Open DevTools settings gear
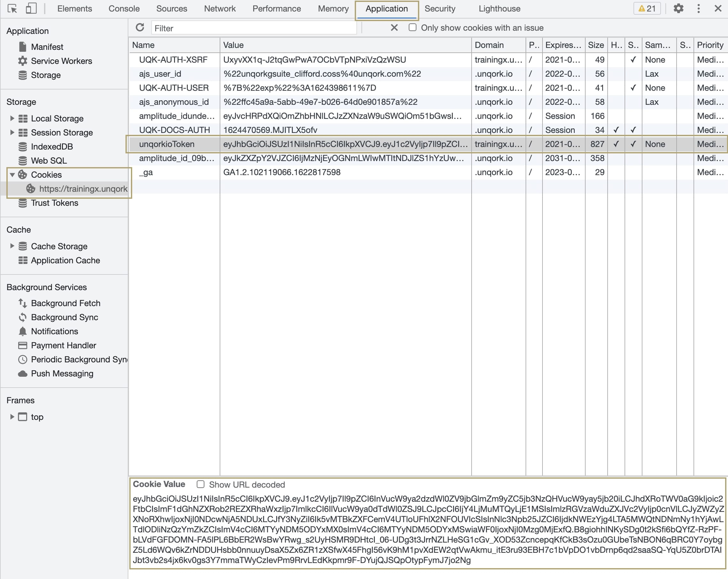Viewport: 728px width, 579px height. click(679, 8)
